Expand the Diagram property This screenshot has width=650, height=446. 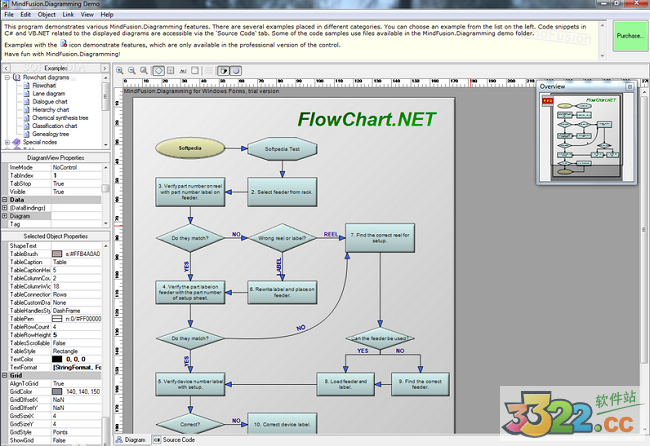(x=5, y=216)
